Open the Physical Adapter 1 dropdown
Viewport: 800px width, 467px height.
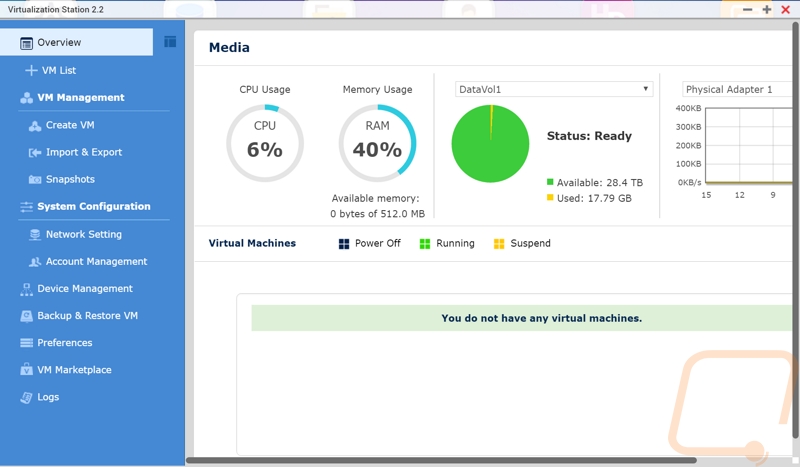(x=737, y=89)
